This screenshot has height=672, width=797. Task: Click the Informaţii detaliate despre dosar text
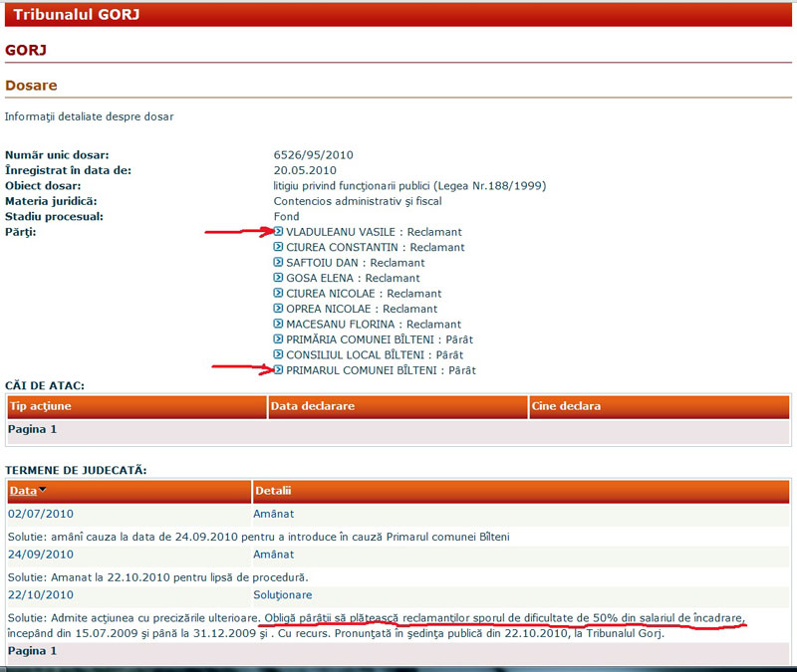[89, 116]
